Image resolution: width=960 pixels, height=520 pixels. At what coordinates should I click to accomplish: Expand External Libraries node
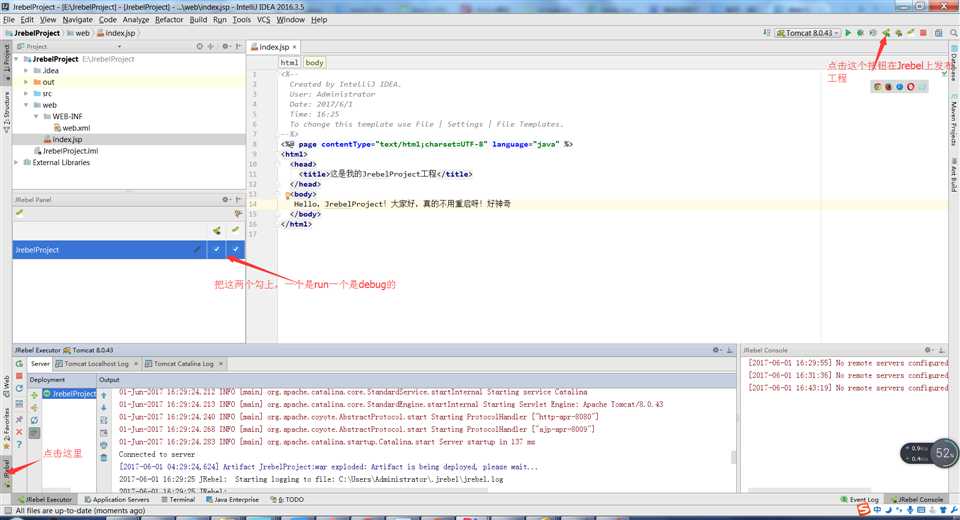[17, 162]
